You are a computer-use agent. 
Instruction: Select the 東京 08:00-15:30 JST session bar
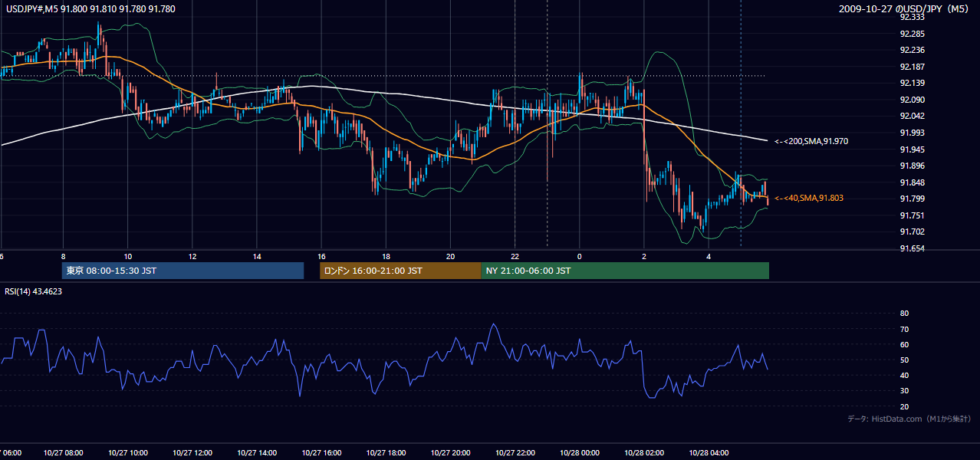click(x=183, y=271)
